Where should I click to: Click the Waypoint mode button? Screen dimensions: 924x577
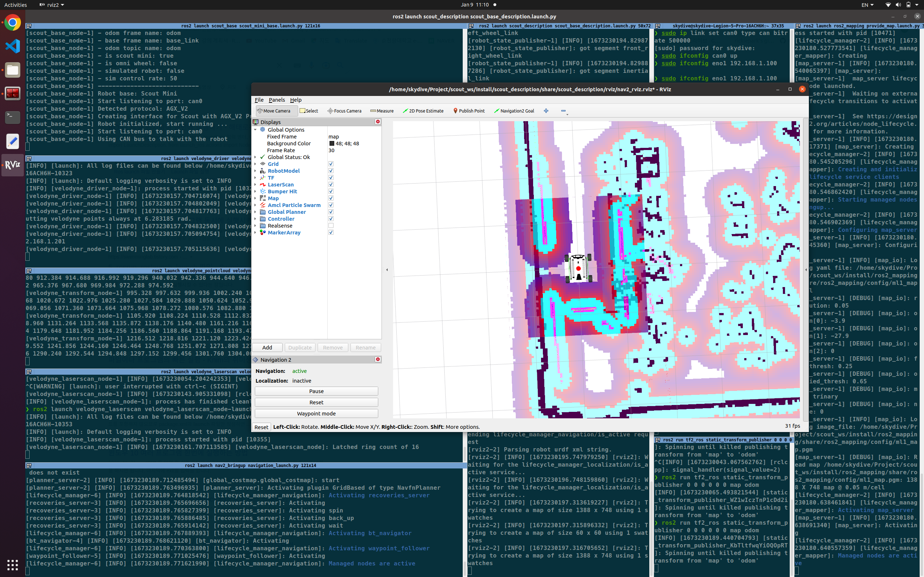click(316, 413)
